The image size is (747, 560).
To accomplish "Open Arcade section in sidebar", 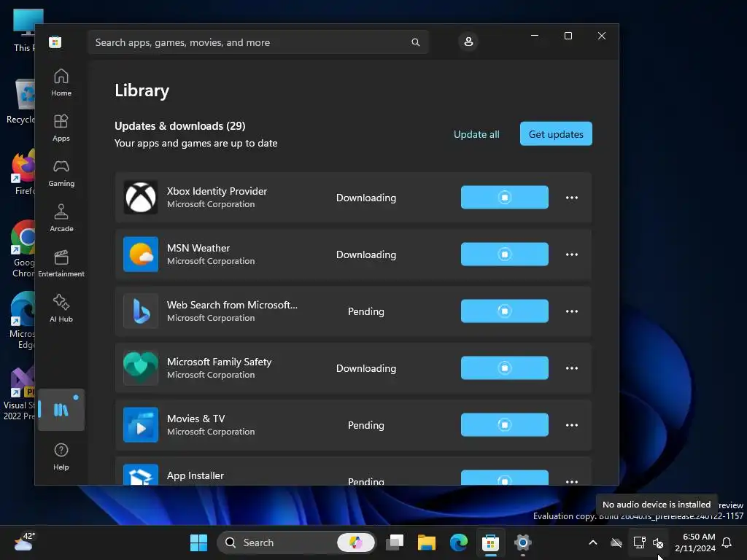I will [61, 218].
